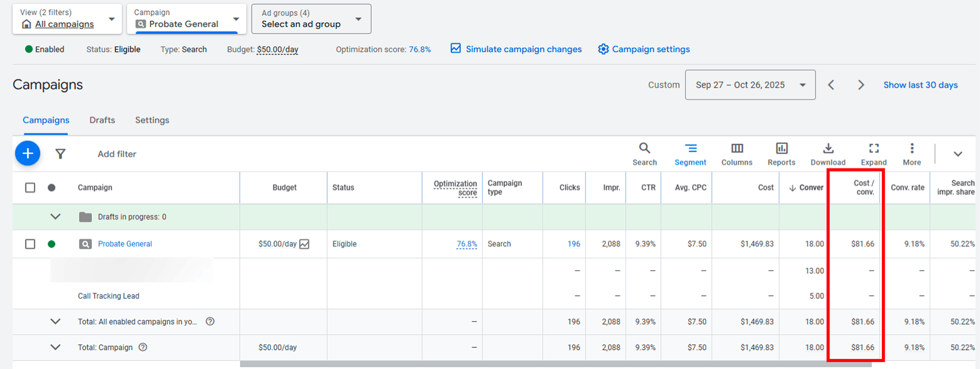
Task: Click the $1,469.83 cost in Probate General row
Action: point(757,244)
